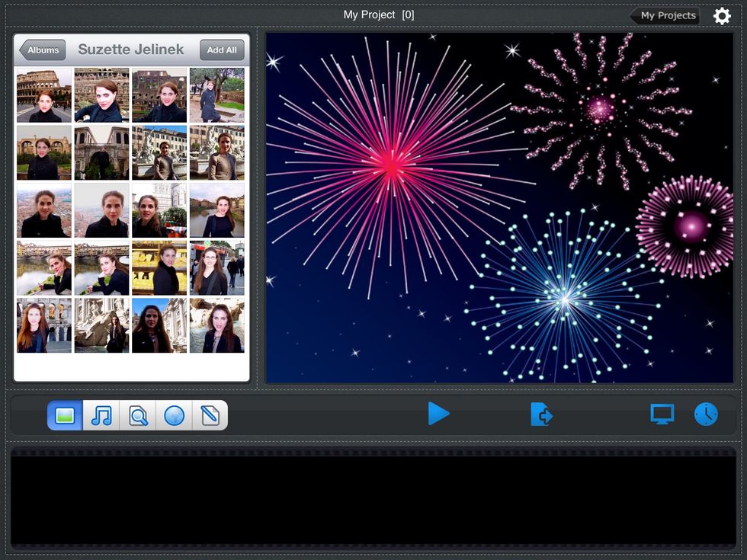Screen dimensions: 747x560
Task: Open the slide duration clock icon
Action: [x=707, y=414]
